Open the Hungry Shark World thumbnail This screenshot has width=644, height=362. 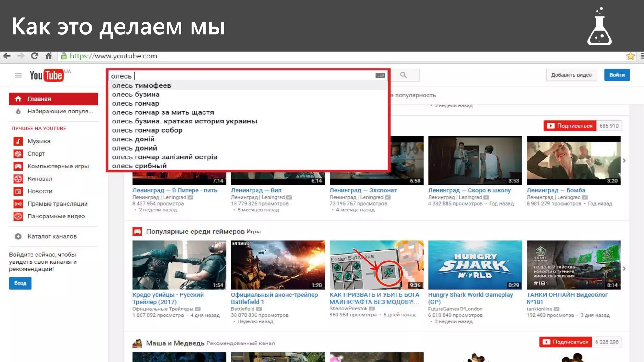click(475, 265)
